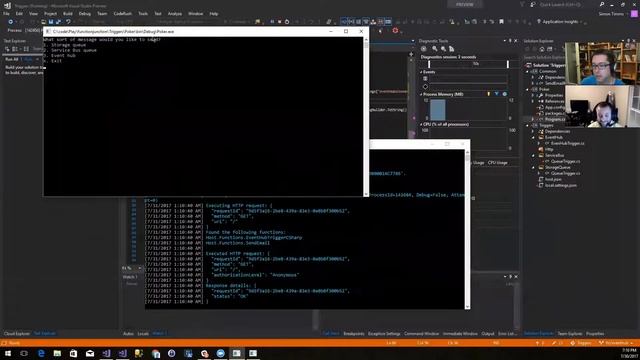This screenshot has height=360, width=640.
Task: Open the Command Window tab
Action: [x=422, y=333]
